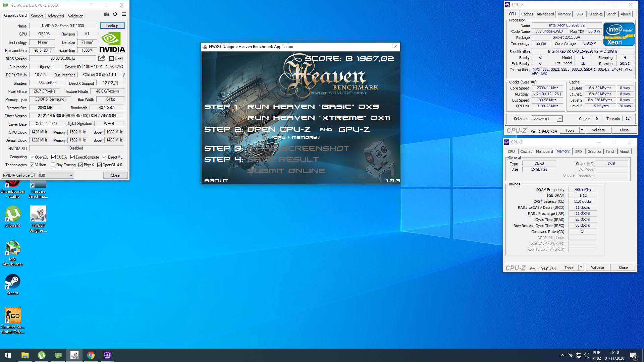The height and width of the screenshot is (362, 644).
Task: Expand the Tools arrow in bottom CPU-Z
Action: tap(581, 267)
